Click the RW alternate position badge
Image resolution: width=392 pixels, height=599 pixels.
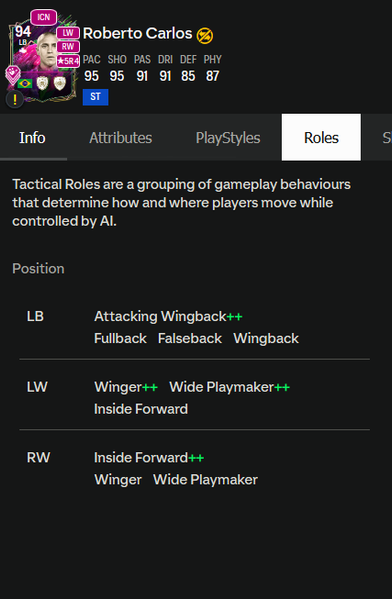(x=68, y=47)
